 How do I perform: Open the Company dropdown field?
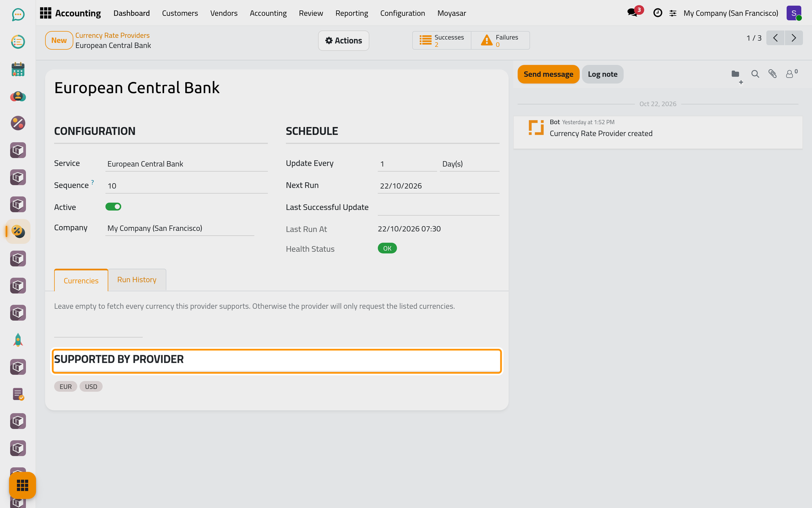pos(180,228)
